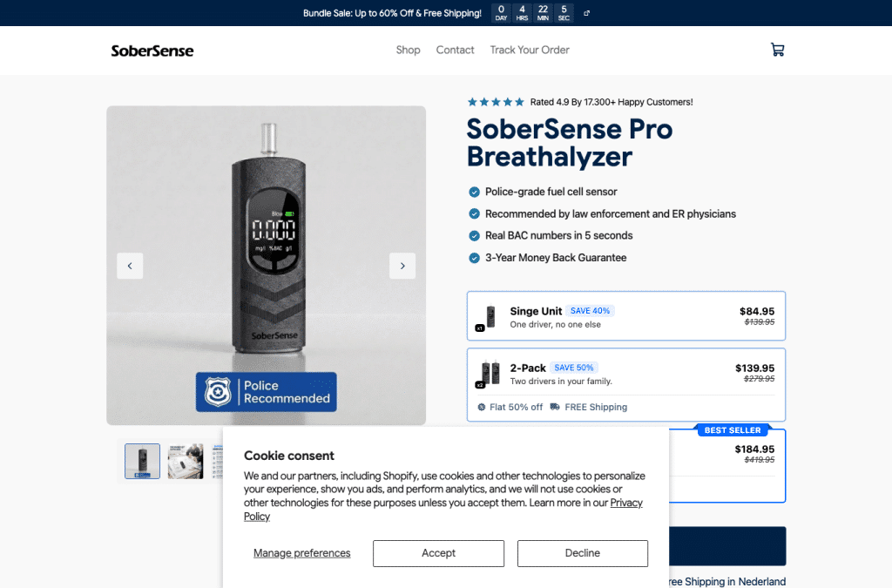The height and width of the screenshot is (588, 892).
Task: Open the Privacy Policy link
Action: click(x=626, y=503)
